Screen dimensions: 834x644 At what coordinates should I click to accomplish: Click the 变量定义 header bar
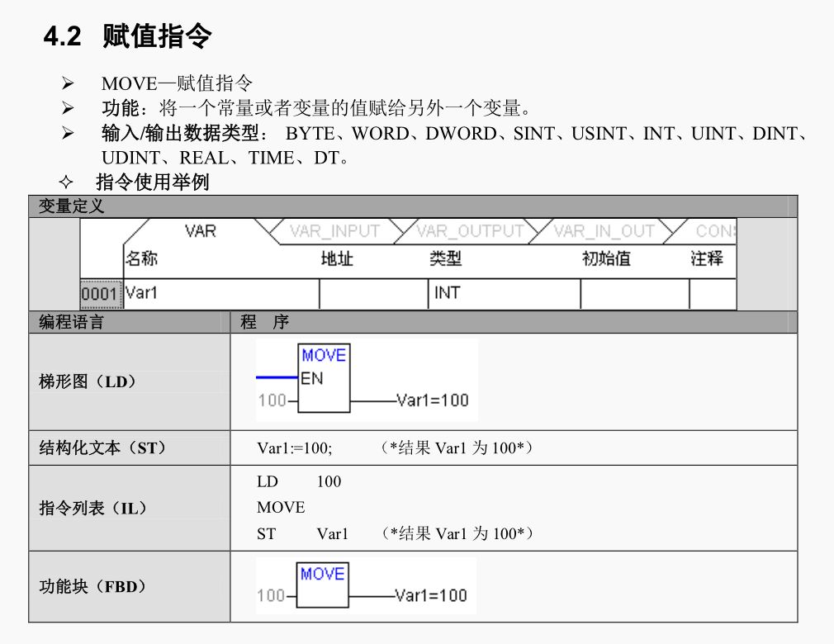(69, 207)
